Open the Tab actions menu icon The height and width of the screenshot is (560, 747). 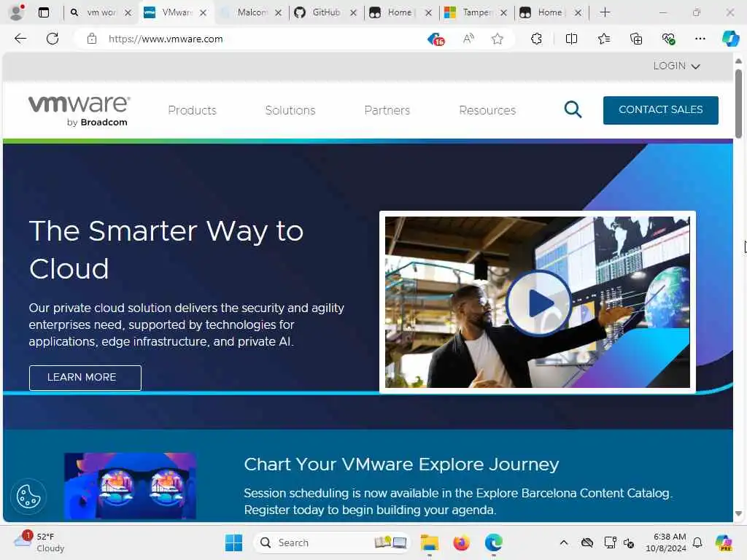(43, 12)
